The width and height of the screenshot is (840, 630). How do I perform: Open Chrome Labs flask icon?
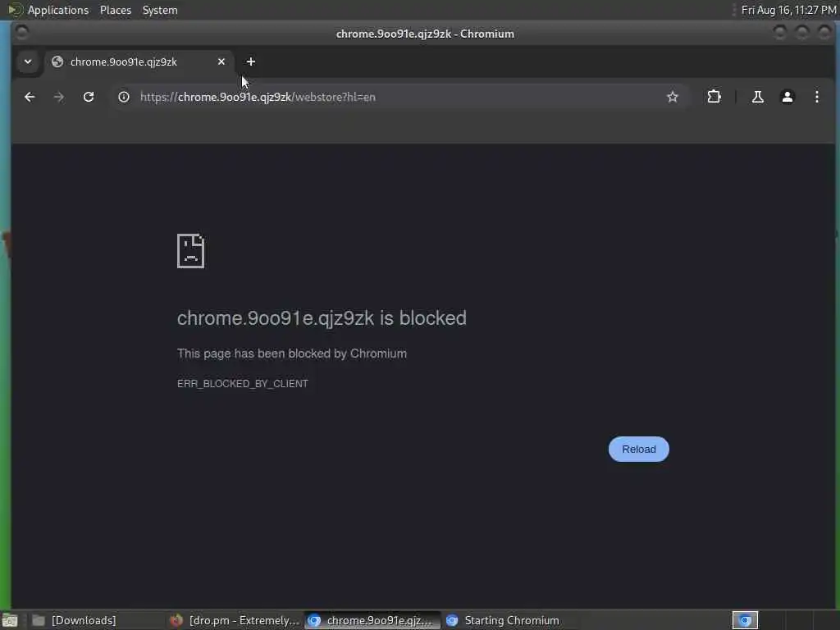pyautogui.click(x=757, y=97)
